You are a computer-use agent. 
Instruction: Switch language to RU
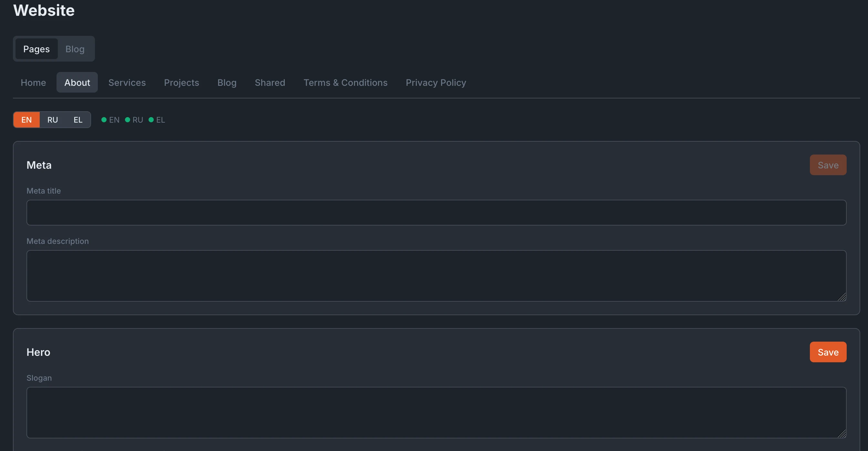click(x=53, y=120)
